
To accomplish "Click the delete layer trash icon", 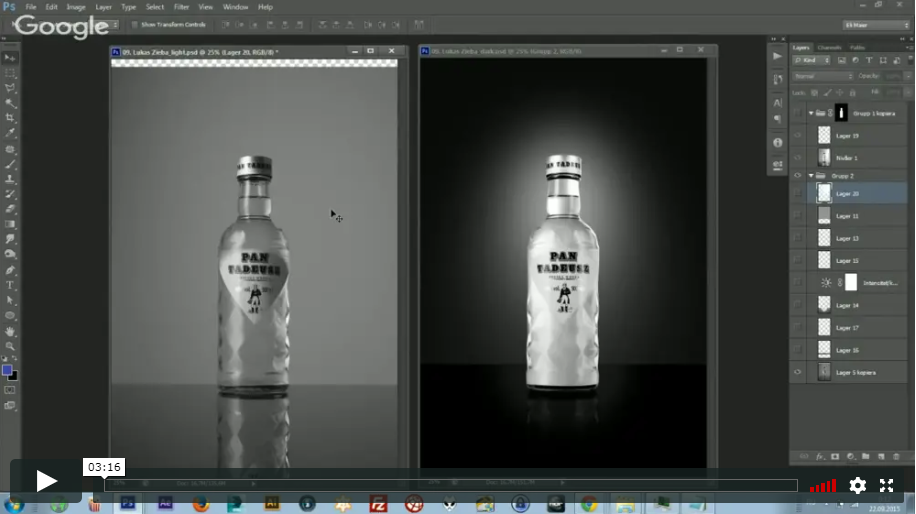I will (x=896, y=457).
